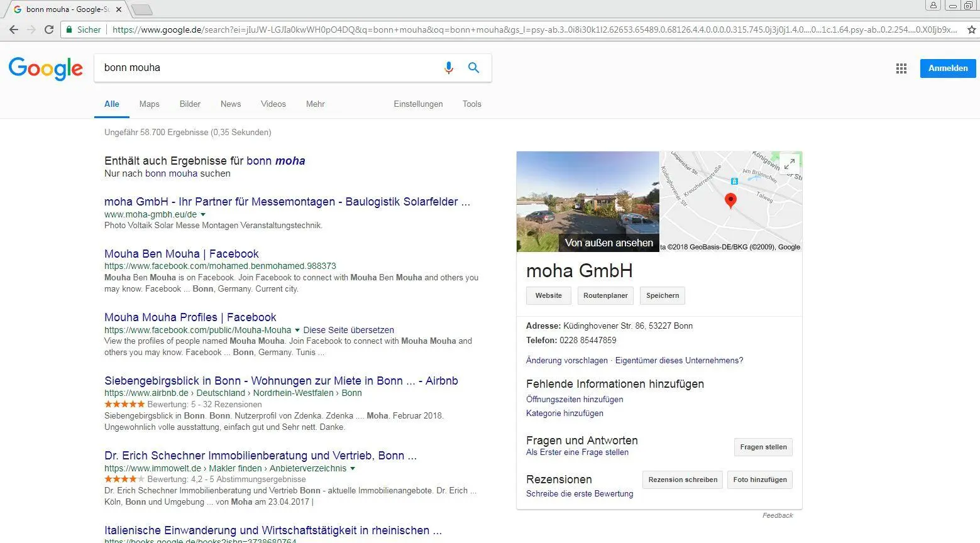Open the Einstellungen menu
The width and height of the screenshot is (980, 543).
click(418, 104)
